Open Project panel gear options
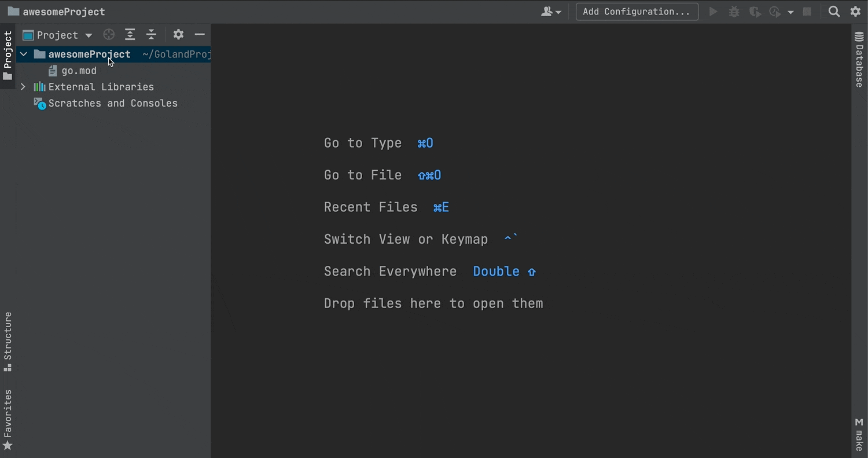The image size is (868, 458). [178, 35]
